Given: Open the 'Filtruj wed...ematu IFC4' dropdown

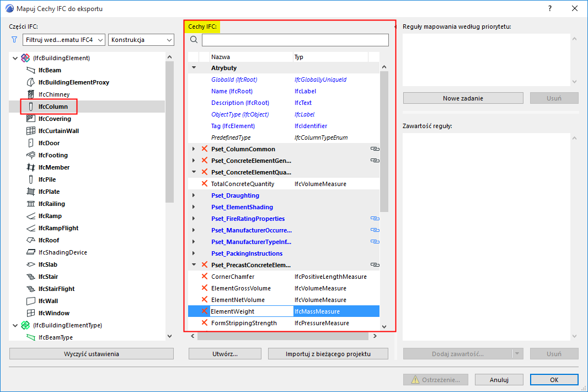Looking at the screenshot, I should click(x=64, y=40).
